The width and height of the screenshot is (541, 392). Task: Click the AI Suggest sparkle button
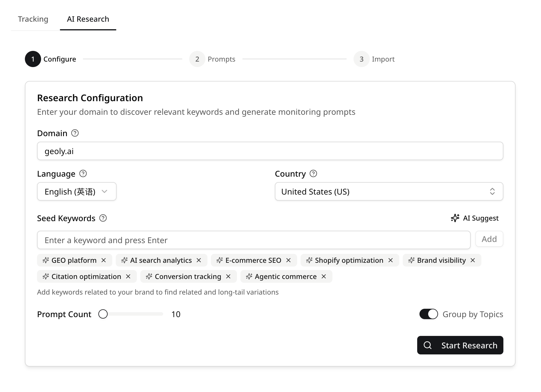(x=475, y=218)
